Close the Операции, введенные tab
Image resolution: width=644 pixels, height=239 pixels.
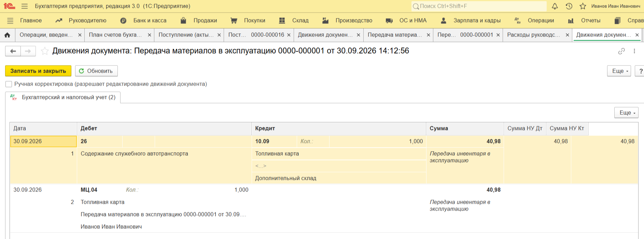[x=80, y=35]
